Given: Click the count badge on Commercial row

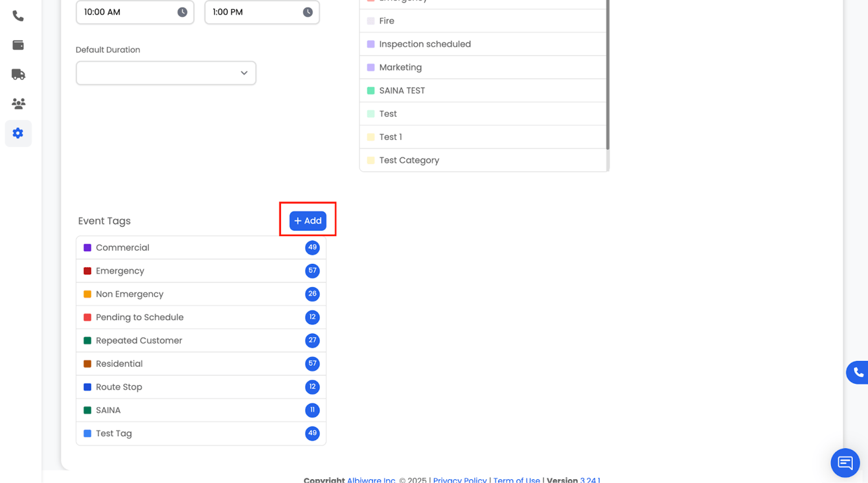Looking at the screenshot, I should tap(312, 248).
